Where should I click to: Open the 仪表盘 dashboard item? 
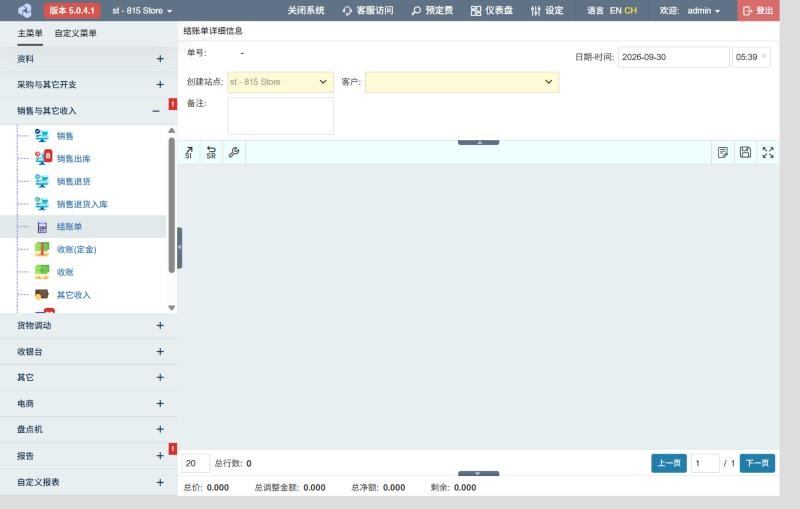click(x=492, y=10)
